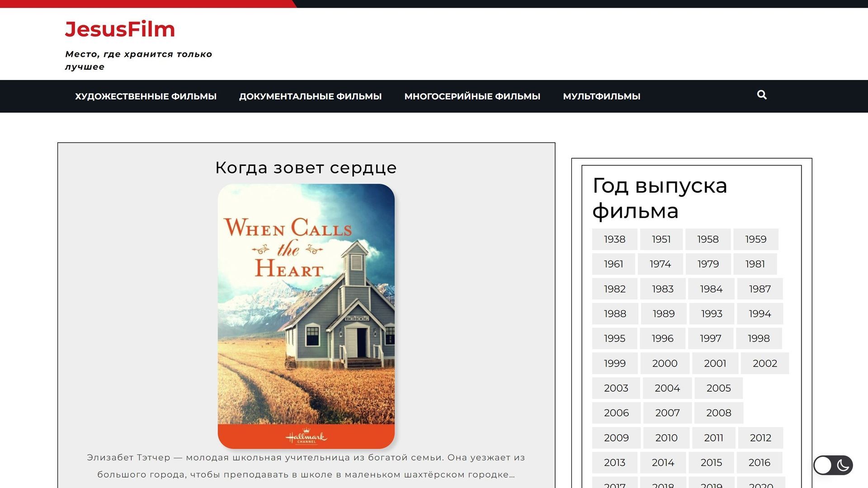Filter films by year 1983
Viewport: 868px width, 488px height.
click(x=662, y=289)
